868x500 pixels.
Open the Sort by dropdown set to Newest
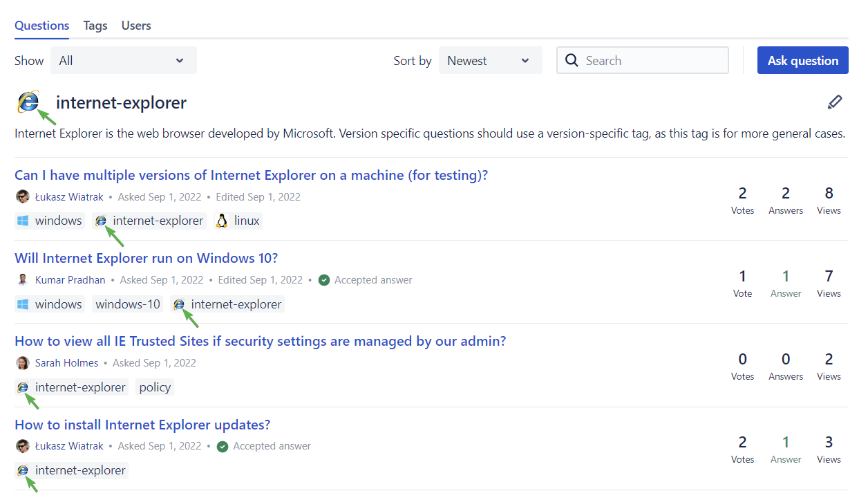pyautogui.click(x=491, y=60)
